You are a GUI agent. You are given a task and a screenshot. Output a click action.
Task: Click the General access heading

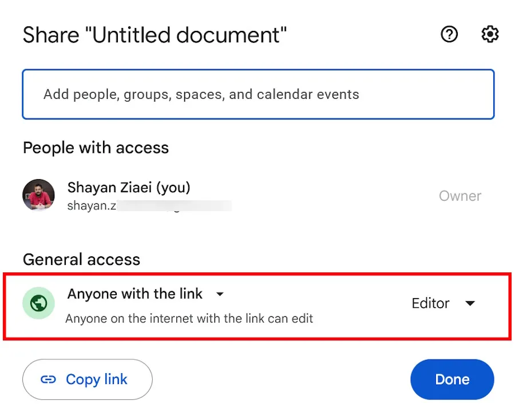81,259
